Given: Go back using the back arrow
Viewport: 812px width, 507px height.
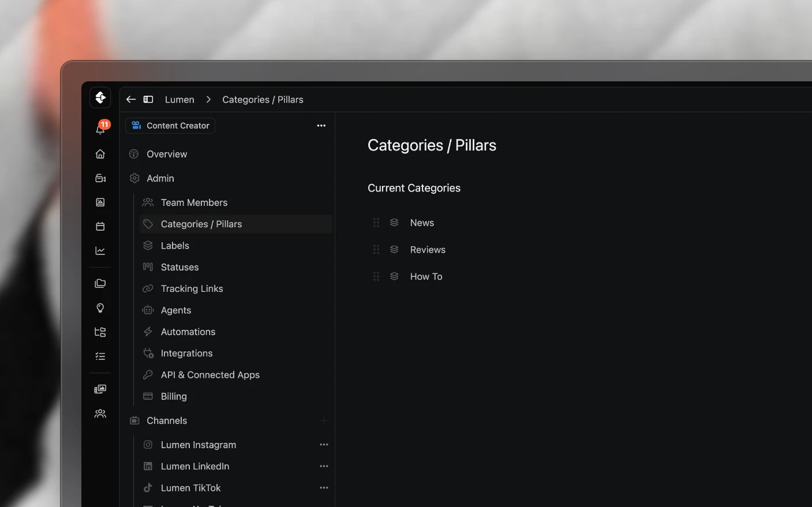Looking at the screenshot, I should (131, 99).
